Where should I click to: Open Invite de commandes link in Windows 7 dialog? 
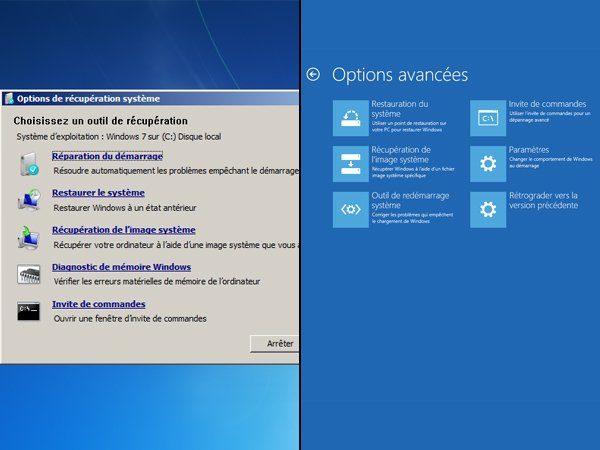pos(99,304)
